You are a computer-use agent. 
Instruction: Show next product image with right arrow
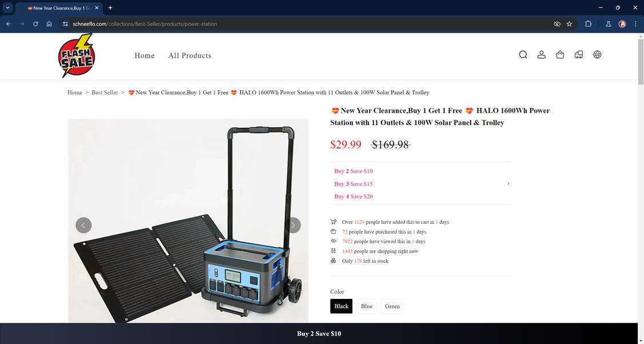tap(293, 225)
